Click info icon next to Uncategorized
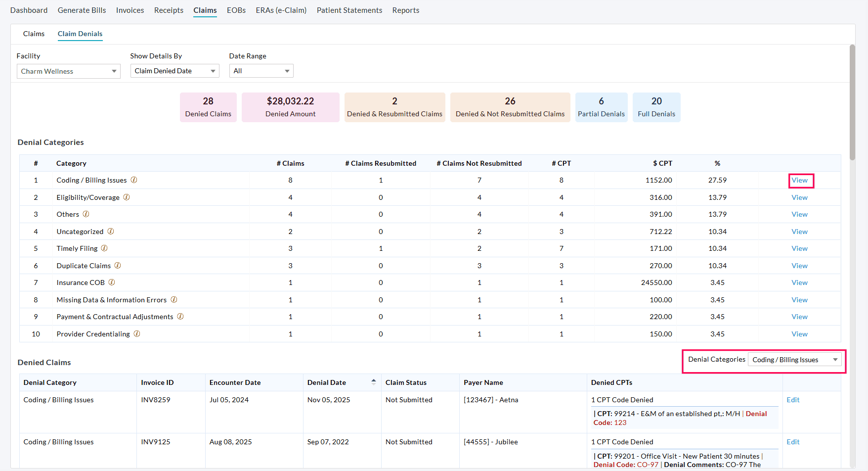This screenshot has width=868, height=471. pyautogui.click(x=111, y=232)
